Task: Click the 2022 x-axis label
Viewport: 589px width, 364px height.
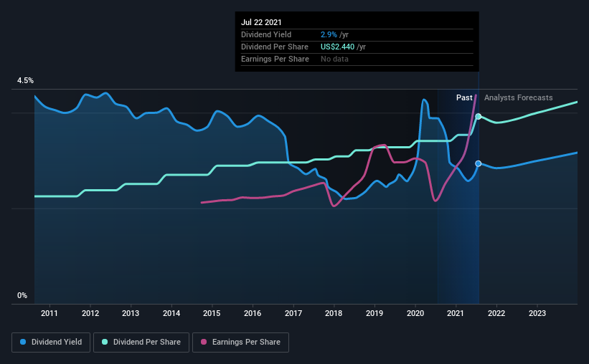Action: click(x=496, y=313)
